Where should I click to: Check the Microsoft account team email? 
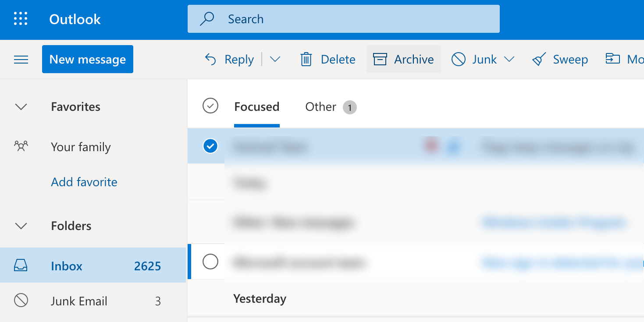(210, 262)
